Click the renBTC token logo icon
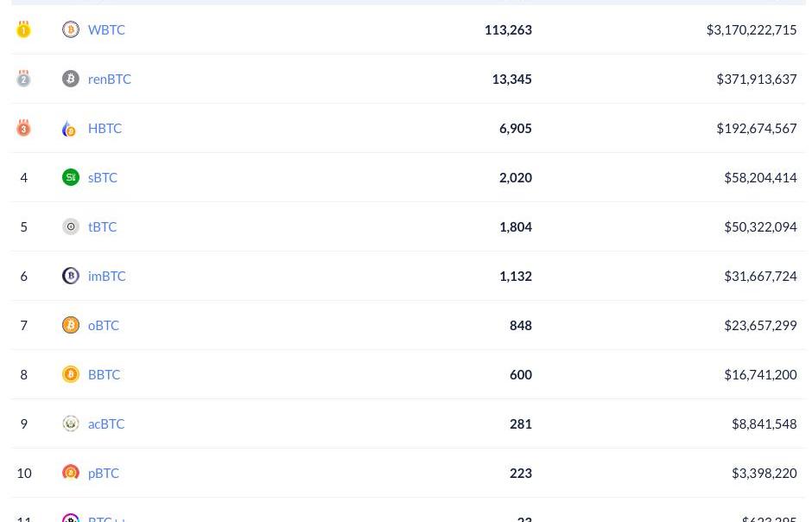This screenshot has height=522, width=812. click(x=71, y=79)
